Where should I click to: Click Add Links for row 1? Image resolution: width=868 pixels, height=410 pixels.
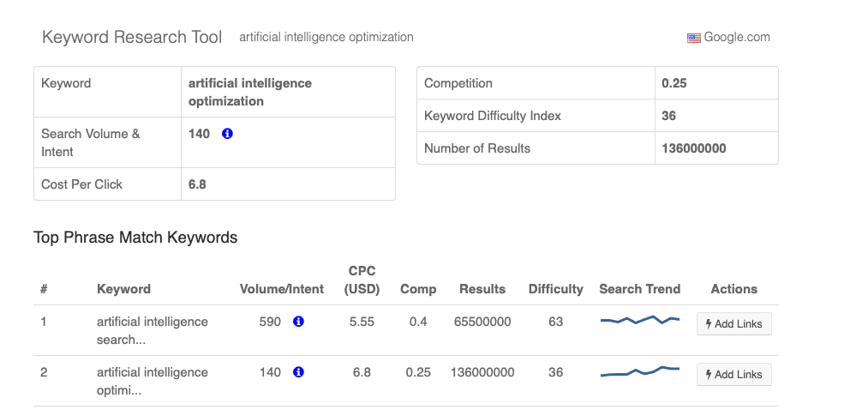tap(734, 324)
